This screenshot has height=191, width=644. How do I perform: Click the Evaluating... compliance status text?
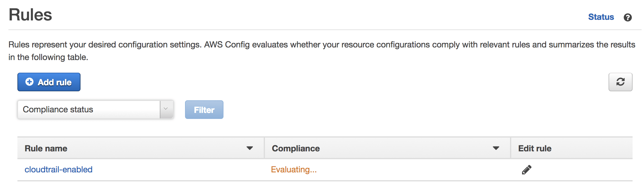(293, 170)
